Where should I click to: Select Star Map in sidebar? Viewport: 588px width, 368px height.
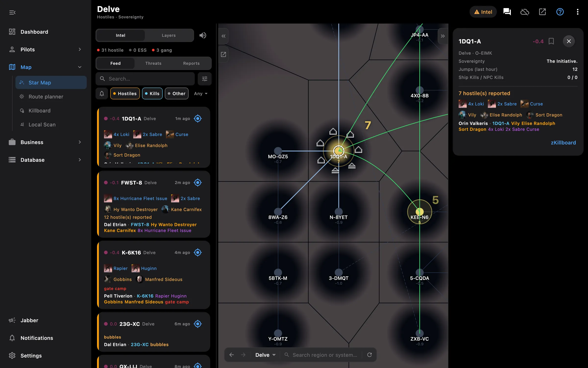(51, 83)
